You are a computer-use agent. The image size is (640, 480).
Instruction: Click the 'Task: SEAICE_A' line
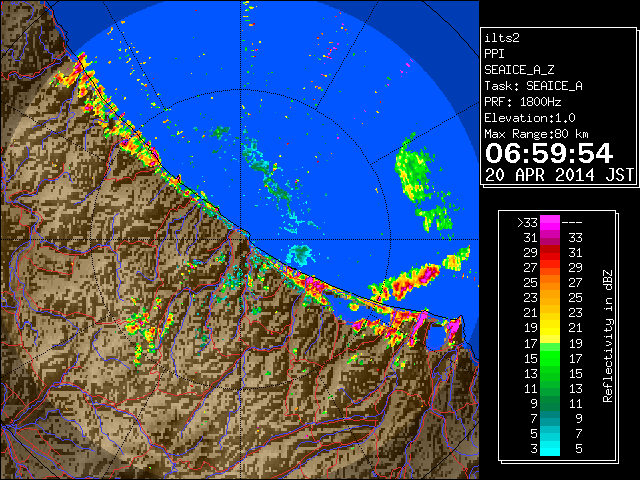(533, 86)
